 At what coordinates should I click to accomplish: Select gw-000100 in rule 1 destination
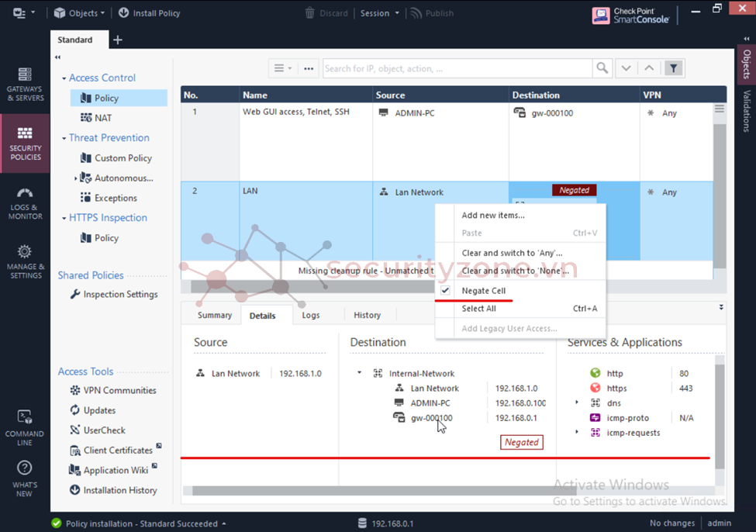[544, 113]
